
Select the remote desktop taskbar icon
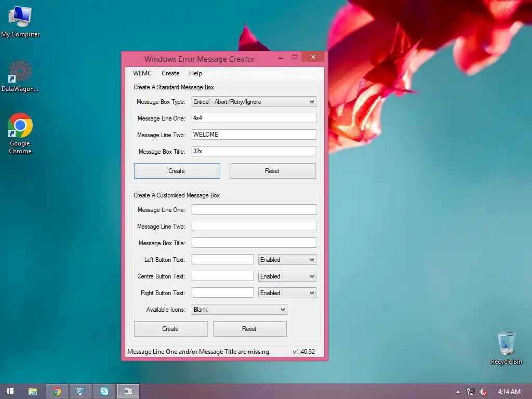tap(81, 391)
